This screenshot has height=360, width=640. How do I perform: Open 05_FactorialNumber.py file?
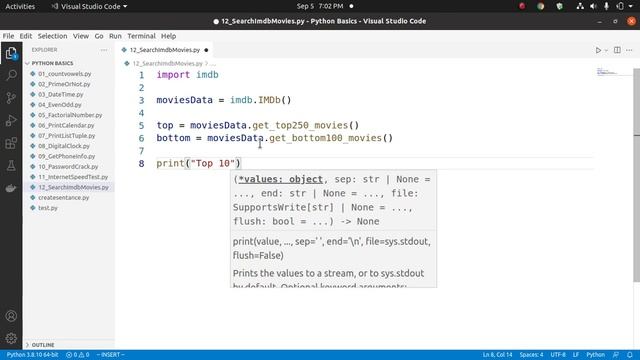tap(70, 115)
